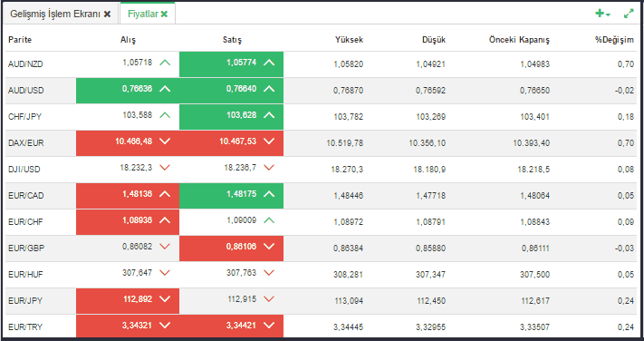The height and width of the screenshot is (341, 644).
Task: Open the green plus add dropdown
Action: tap(602, 14)
